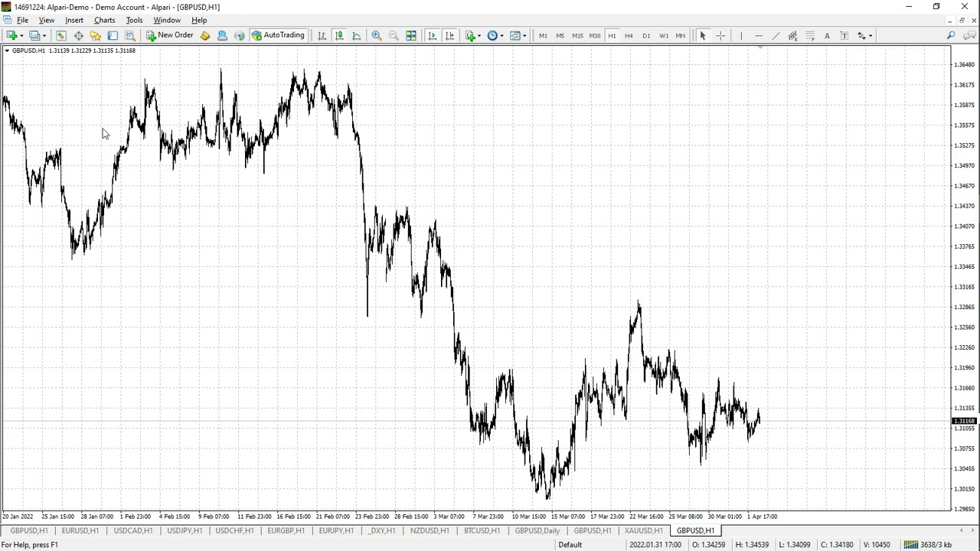This screenshot has height=551, width=980.
Task: Click the New Order button
Action: [x=170, y=35]
